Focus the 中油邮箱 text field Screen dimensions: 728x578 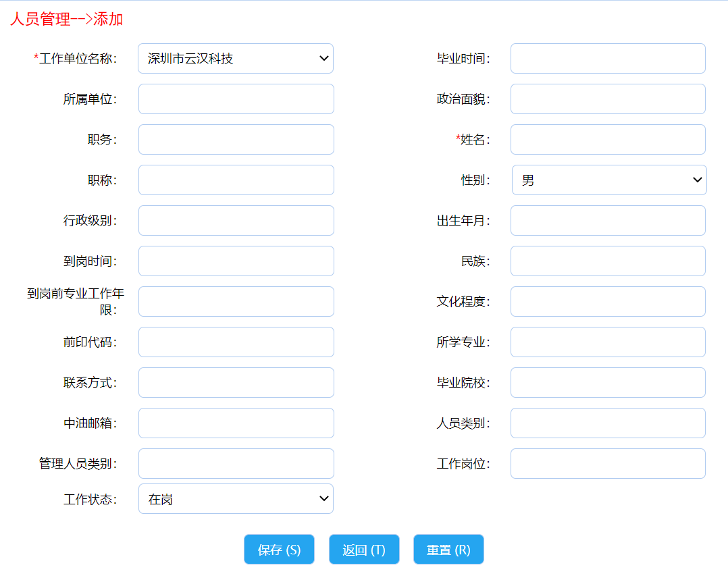pos(236,423)
